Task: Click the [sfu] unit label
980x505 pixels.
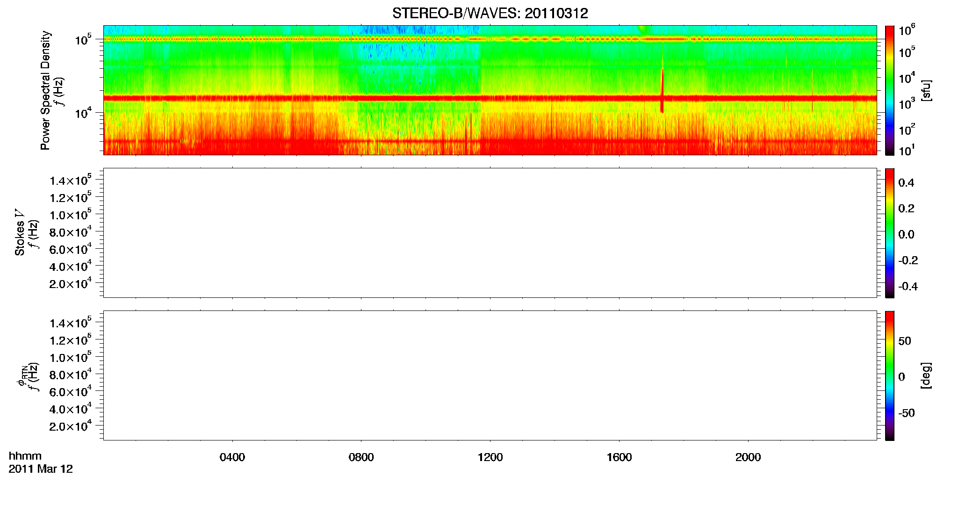Action: pyautogui.click(x=926, y=90)
